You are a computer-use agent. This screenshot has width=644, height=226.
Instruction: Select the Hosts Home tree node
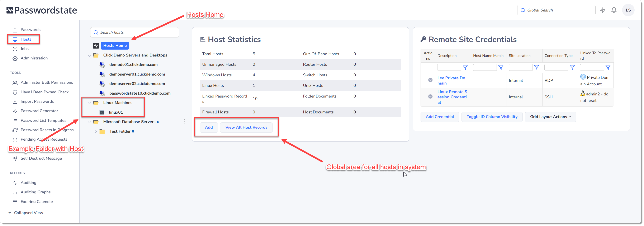pyautogui.click(x=115, y=46)
